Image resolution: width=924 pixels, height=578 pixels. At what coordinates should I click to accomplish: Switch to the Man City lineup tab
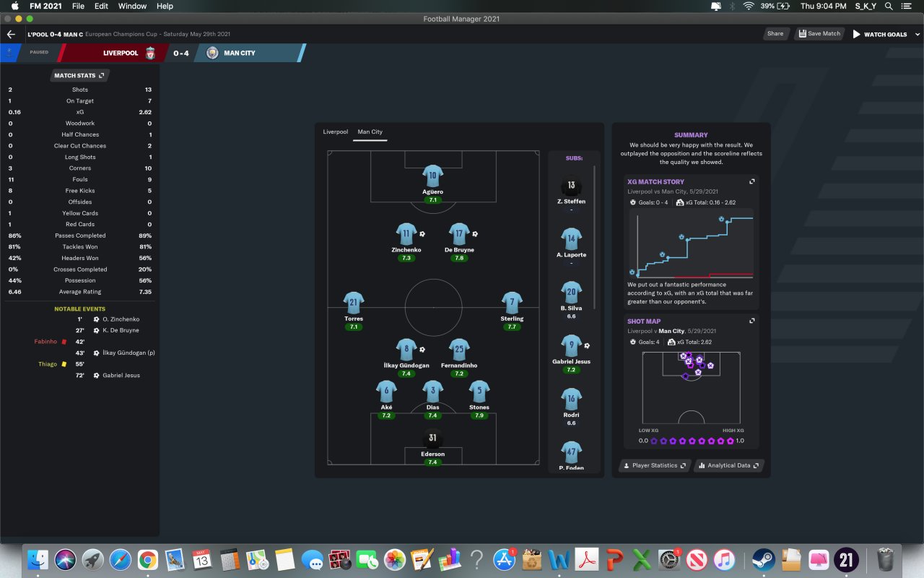(370, 132)
